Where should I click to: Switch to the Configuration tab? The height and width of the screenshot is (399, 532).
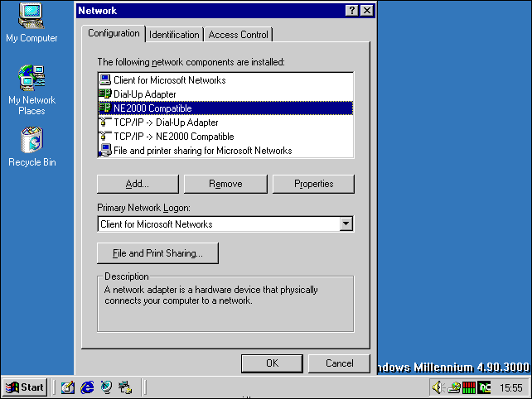click(x=114, y=33)
